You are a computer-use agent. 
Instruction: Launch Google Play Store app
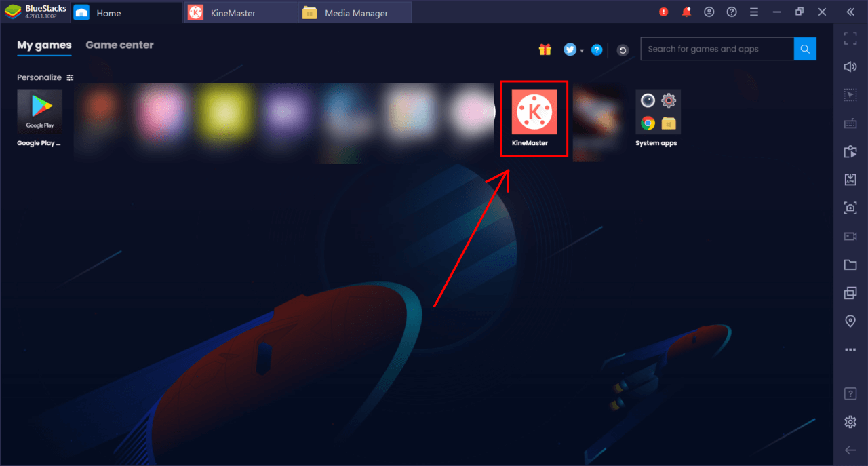tap(39, 111)
